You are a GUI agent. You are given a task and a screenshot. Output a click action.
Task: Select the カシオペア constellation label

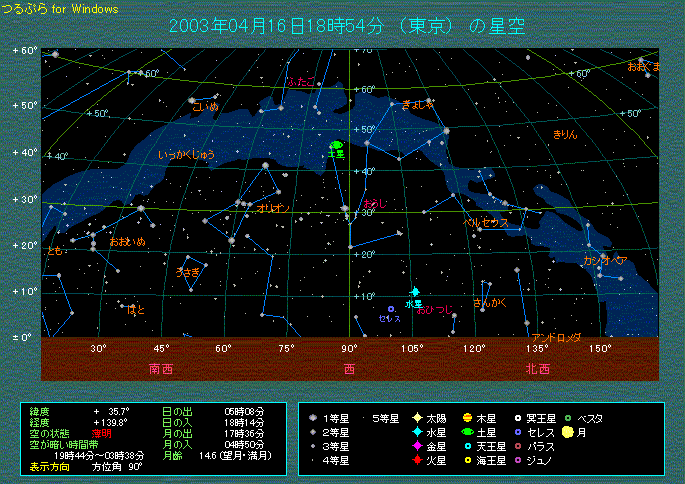point(605,260)
